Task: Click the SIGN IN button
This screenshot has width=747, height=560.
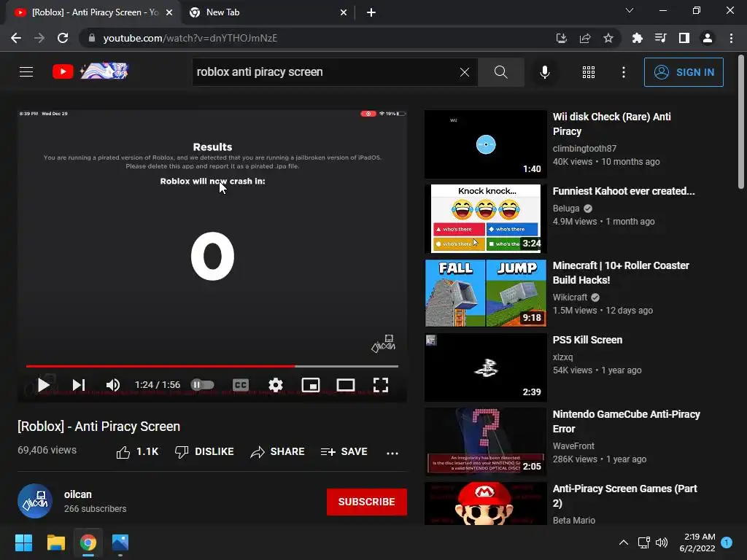Action: (684, 72)
